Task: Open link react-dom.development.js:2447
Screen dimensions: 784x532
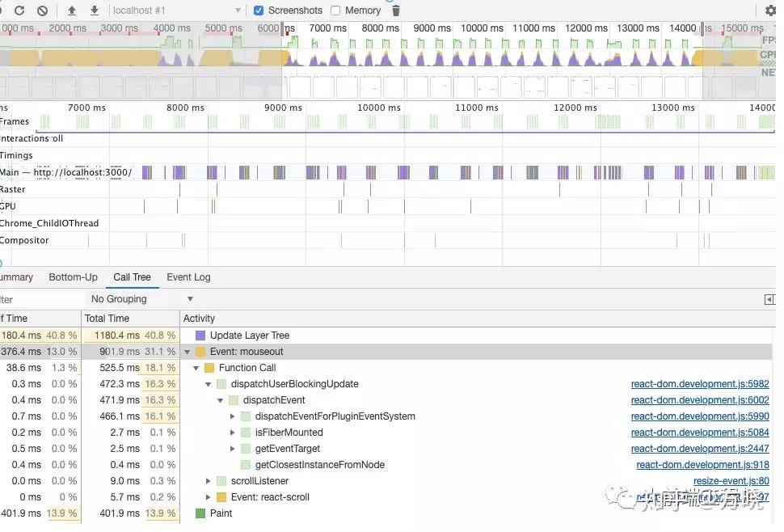Action: point(699,449)
